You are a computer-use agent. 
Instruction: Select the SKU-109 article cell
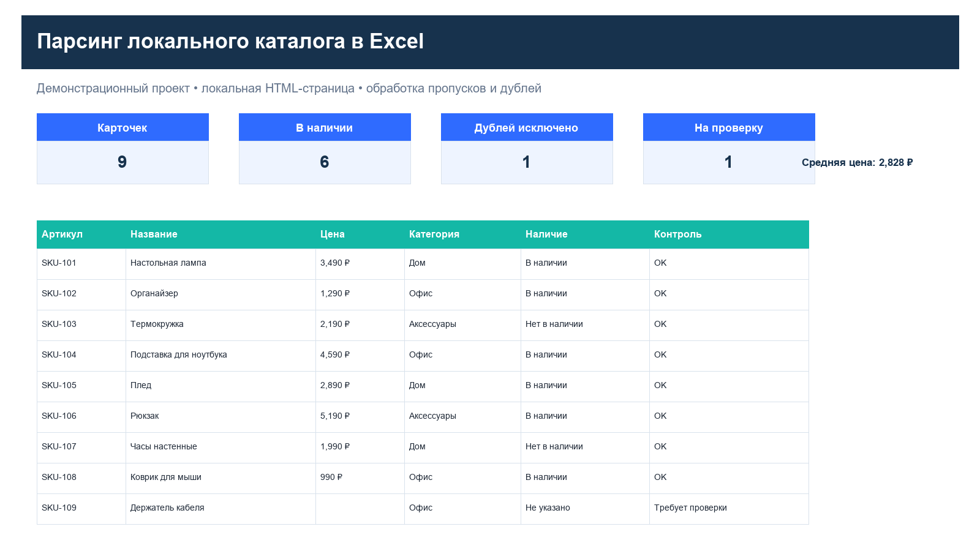click(x=81, y=509)
